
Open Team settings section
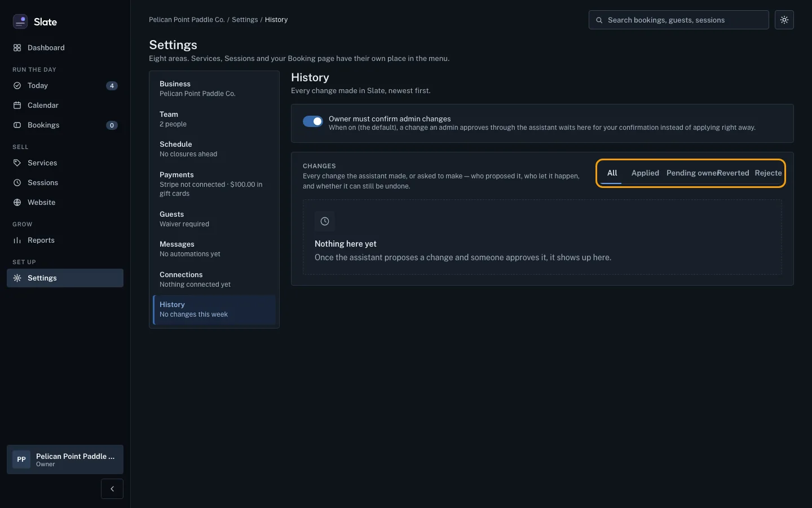pos(214,119)
